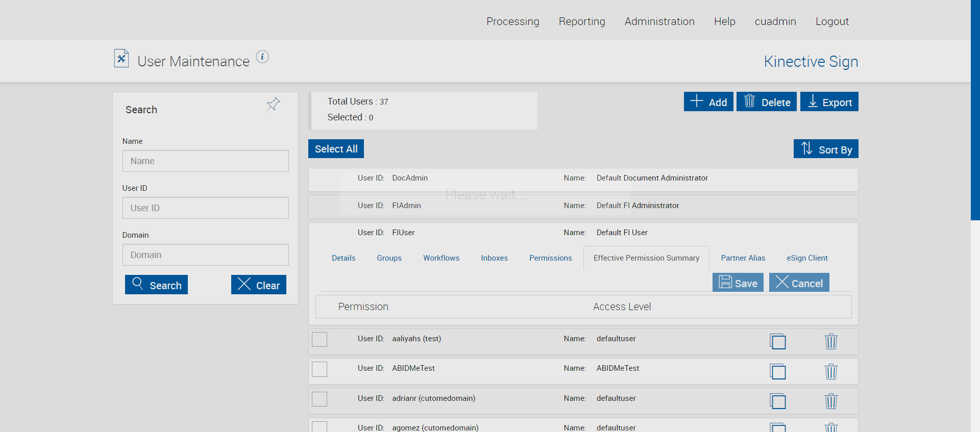Image resolution: width=980 pixels, height=432 pixels.
Task: Click copy icon for adrianr (cutomedomain) row
Action: 778,401
